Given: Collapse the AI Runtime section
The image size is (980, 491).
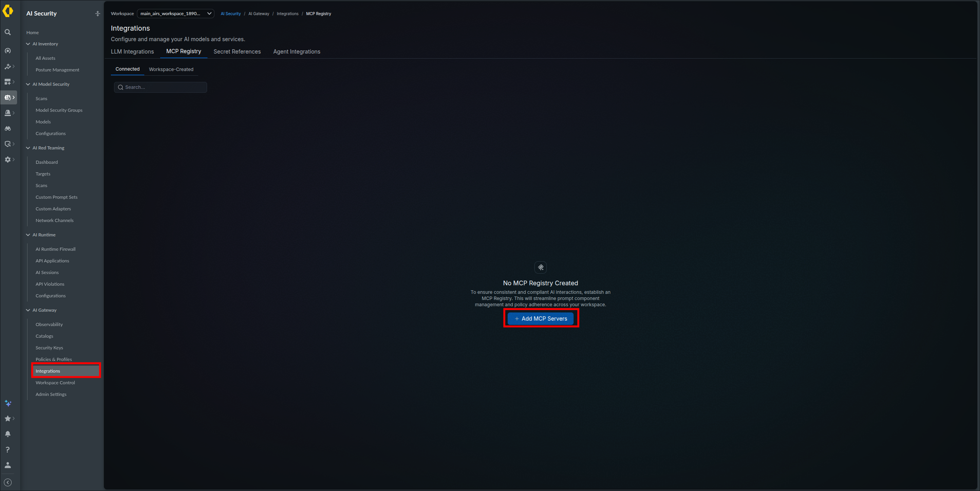Looking at the screenshot, I should click(x=28, y=235).
